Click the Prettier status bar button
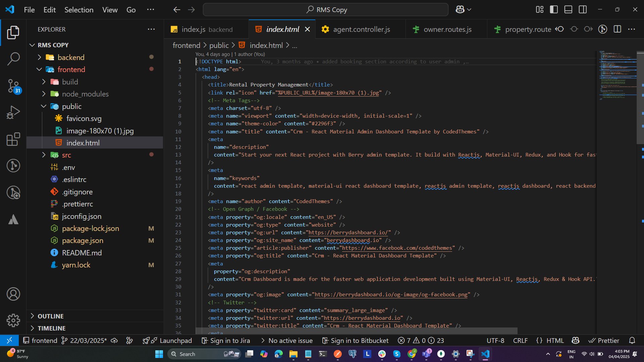Viewport: 644px width, 362px height. click(x=604, y=341)
